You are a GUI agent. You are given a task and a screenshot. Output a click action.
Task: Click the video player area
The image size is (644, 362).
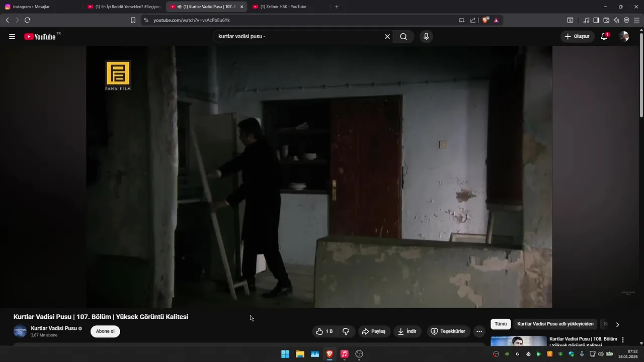click(x=319, y=177)
